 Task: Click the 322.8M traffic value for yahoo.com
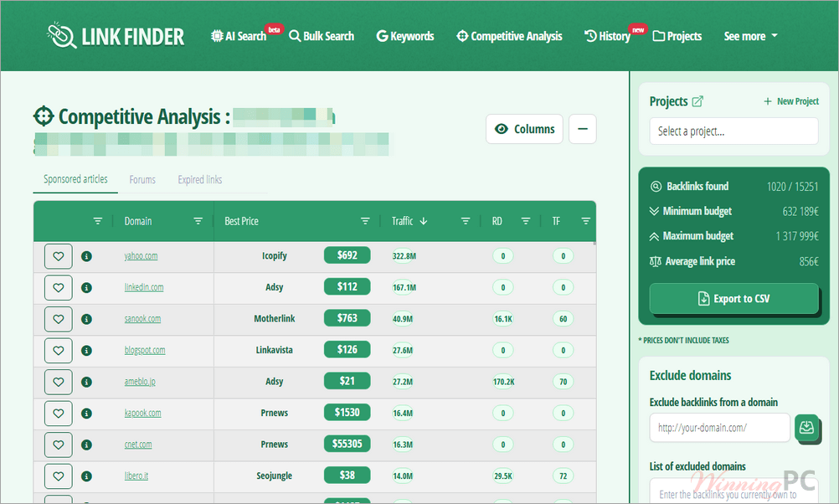(x=404, y=256)
